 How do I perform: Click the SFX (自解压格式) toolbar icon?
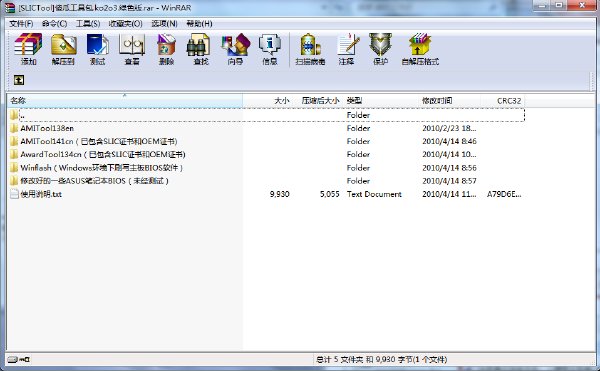tap(420, 49)
